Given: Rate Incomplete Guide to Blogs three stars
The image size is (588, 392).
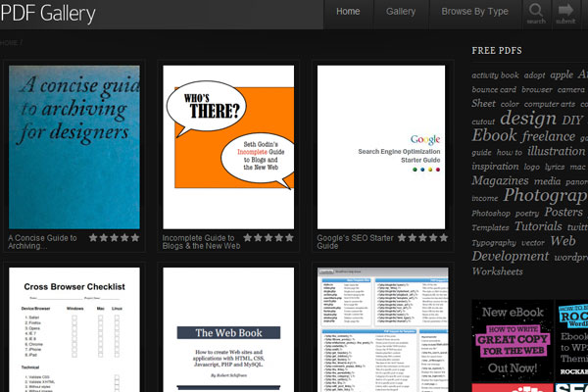Looking at the screenshot, I should pos(269,237).
